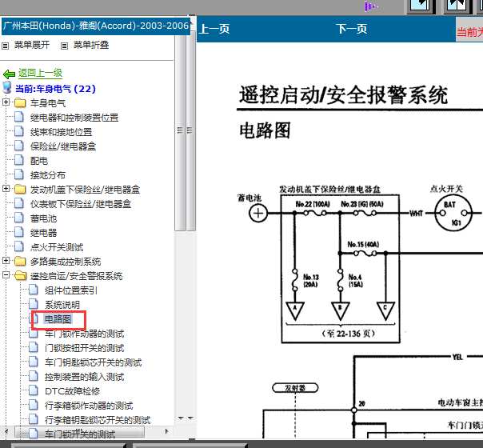This screenshot has height=448, width=483.
Task: Click the 配电 page icon
Action: pyautogui.click(x=19, y=160)
